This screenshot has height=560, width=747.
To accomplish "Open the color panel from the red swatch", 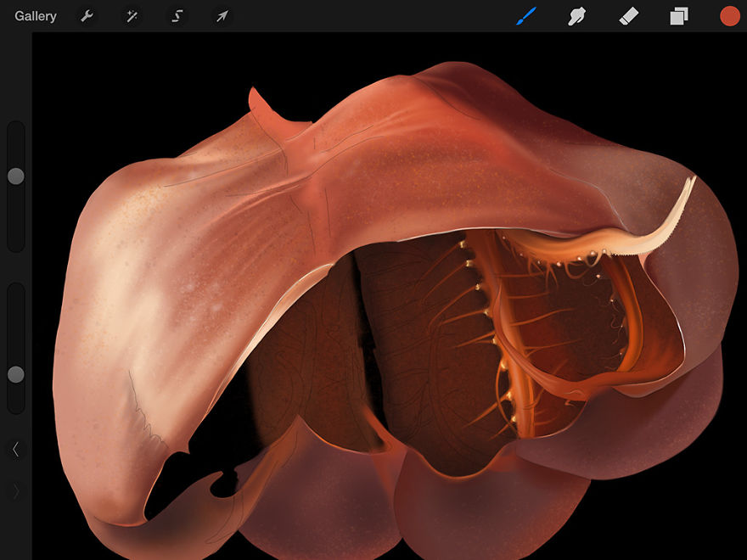I will [x=728, y=15].
